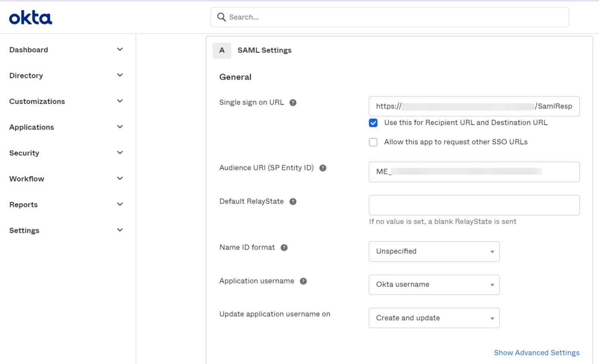Click Show Advanced Settings link
This screenshot has height=364, width=599.
(537, 353)
